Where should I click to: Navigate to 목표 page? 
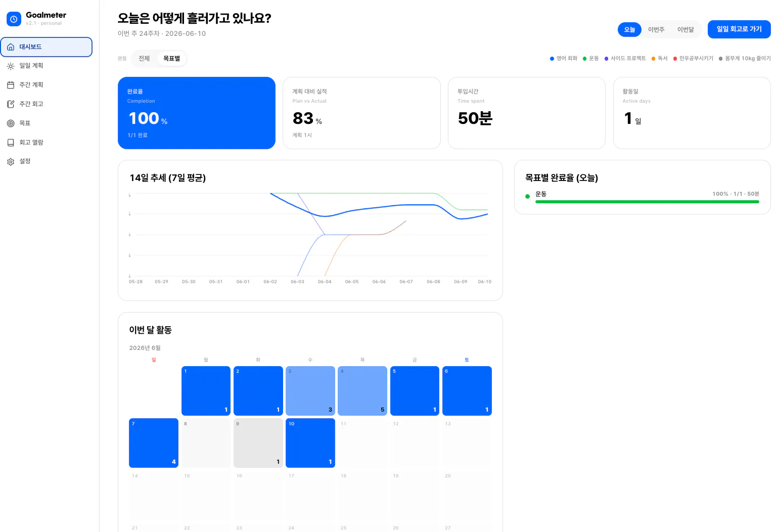[x=47, y=123]
